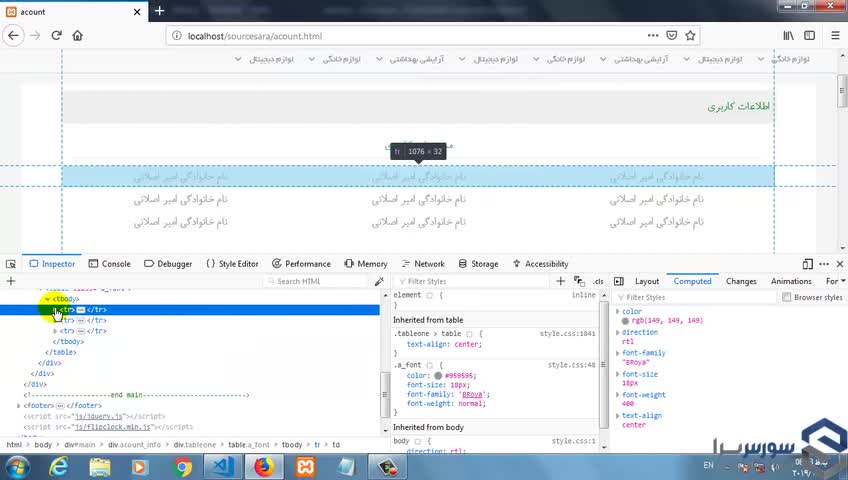The width and height of the screenshot is (848, 480).
Task: Save page to Pocket icon
Action: [672, 36]
